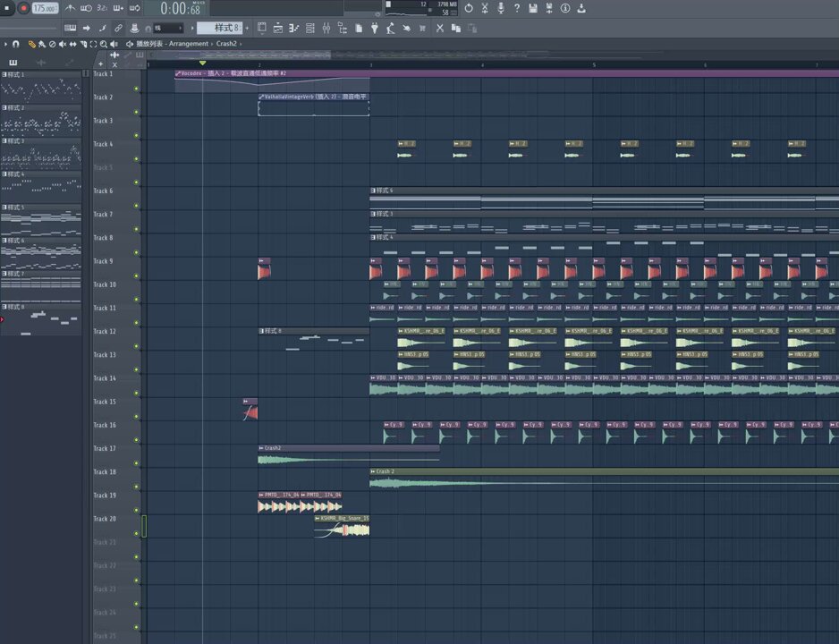
Task: Mute Track 9 using its green LED
Action: [x=137, y=276]
